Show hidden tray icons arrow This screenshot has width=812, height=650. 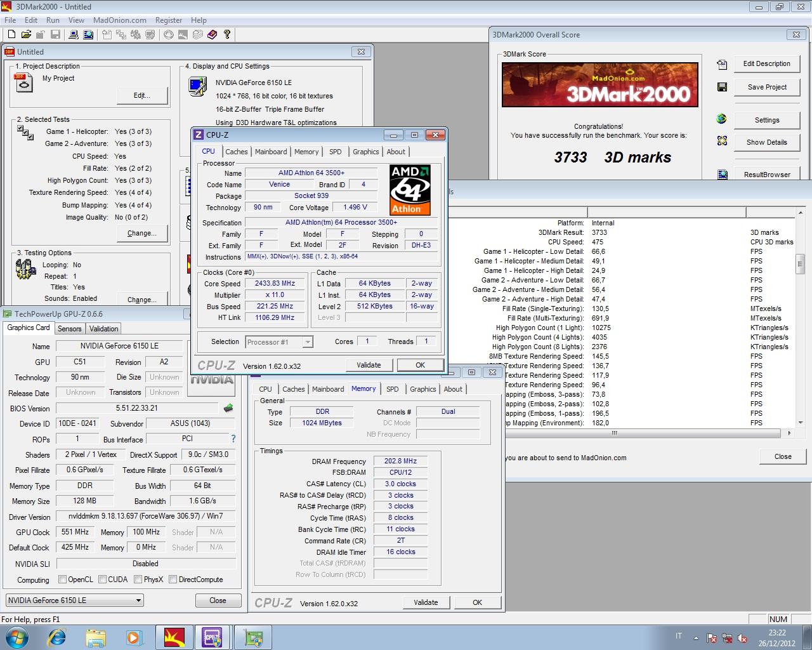coord(696,639)
